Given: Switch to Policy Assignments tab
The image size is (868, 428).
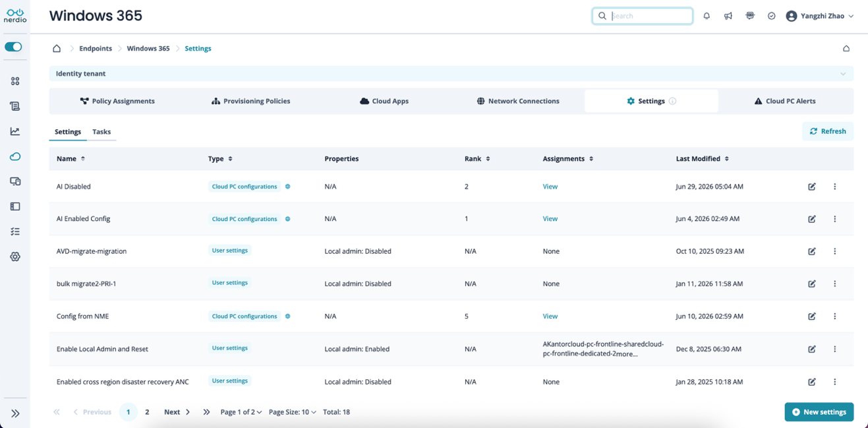Looking at the screenshot, I should pyautogui.click(x=117, y=101).
